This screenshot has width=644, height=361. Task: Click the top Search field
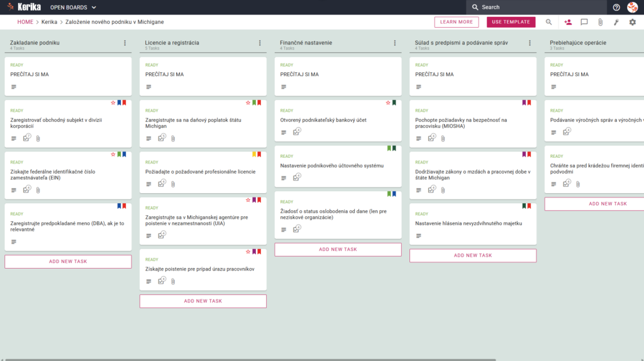coord(536,8)
